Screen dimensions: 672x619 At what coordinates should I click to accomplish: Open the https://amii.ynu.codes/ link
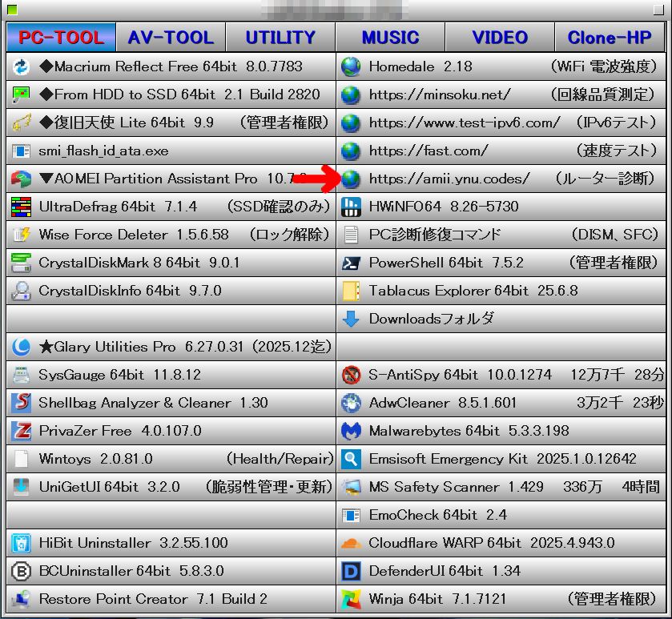tap(501, 179)
